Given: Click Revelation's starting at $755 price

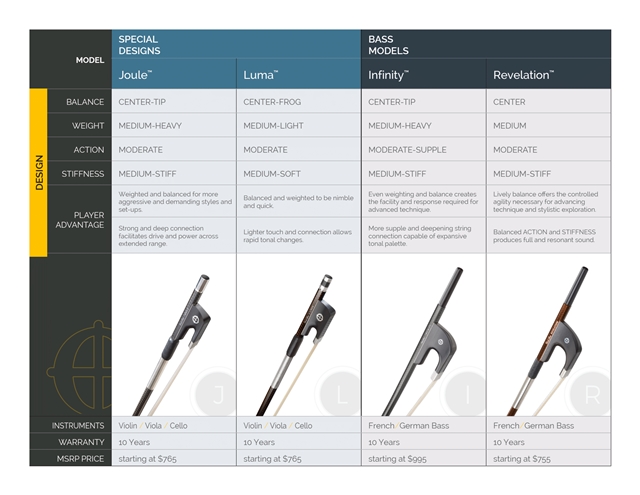Looking at the screenshot, I should coord(522,459).
